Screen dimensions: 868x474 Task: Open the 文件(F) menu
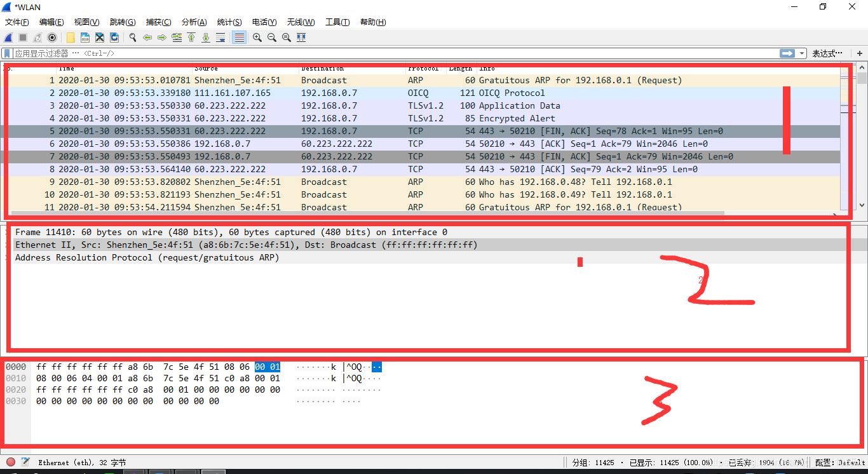pos(17,22)
